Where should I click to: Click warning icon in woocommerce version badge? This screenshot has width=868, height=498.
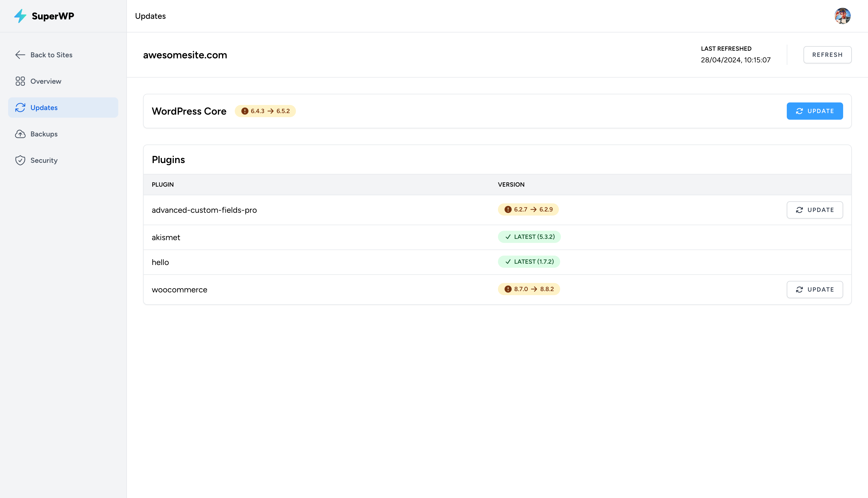(x=508, y=289)
